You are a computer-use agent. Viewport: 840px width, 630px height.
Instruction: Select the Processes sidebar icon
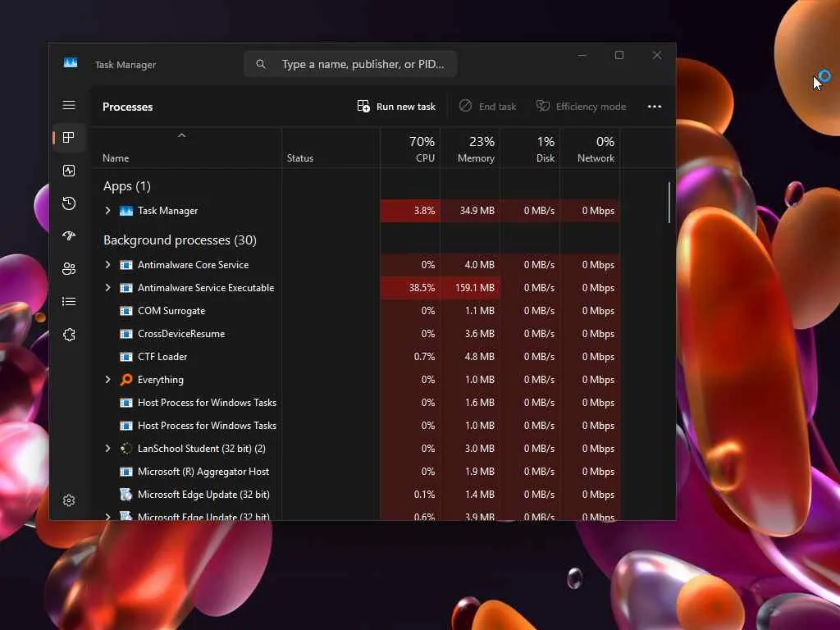(x=69, y=138)
